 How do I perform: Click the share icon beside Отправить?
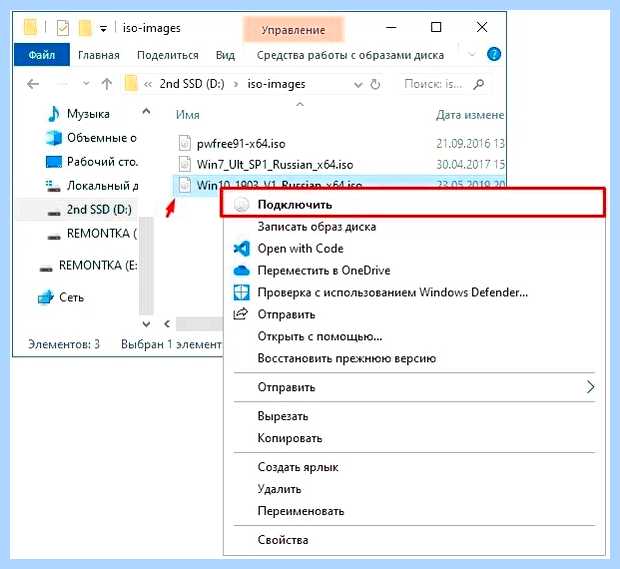point(241,314)
